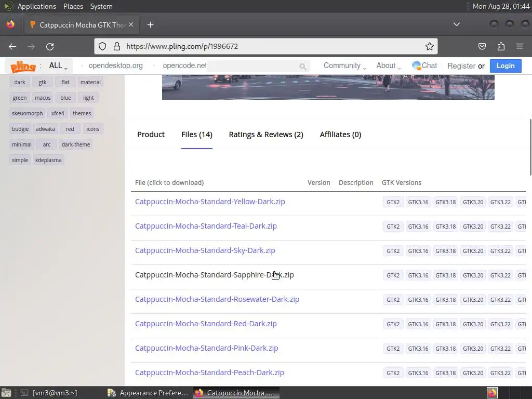Visit the opencode.net link
The image size is (532, 399).
[x=184, y=65]
